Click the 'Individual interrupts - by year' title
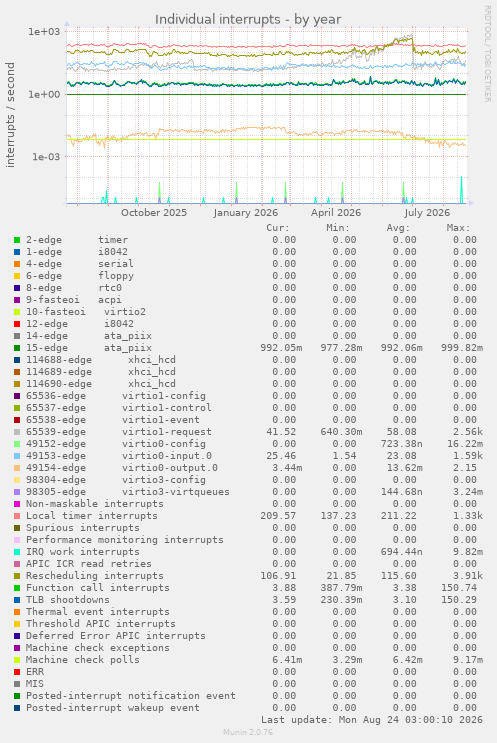 pos(248,19)
